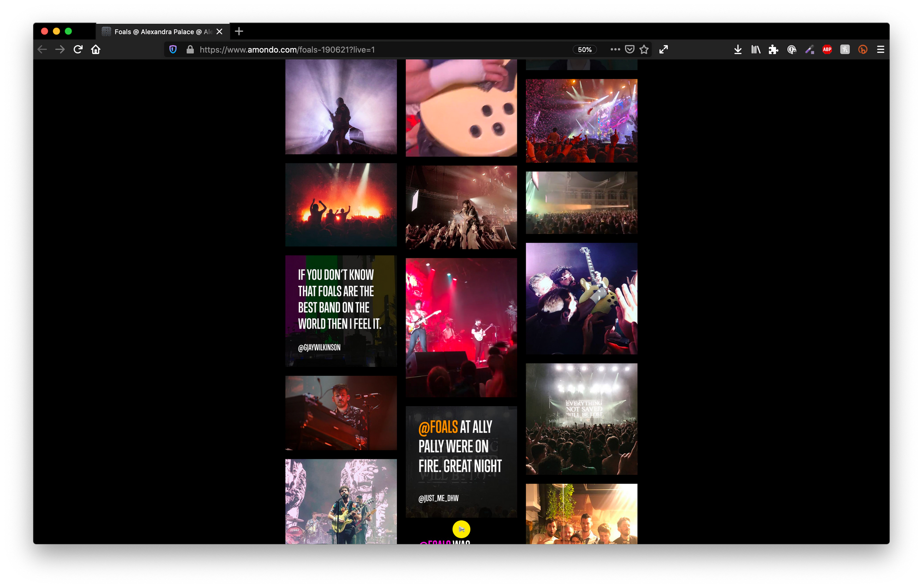Go back to the previous page
The height and width of the screenshot is (588, 923).
(x=42, y=49)
